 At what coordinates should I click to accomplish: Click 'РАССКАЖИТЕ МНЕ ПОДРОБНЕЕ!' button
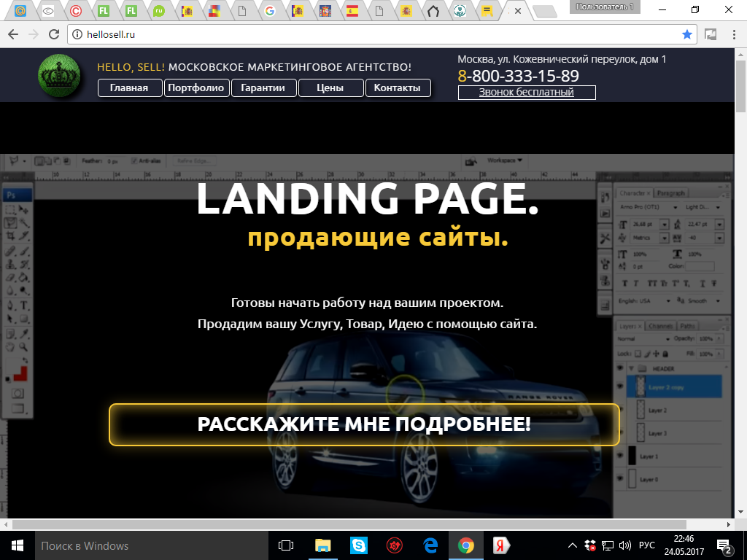point(365,425)
